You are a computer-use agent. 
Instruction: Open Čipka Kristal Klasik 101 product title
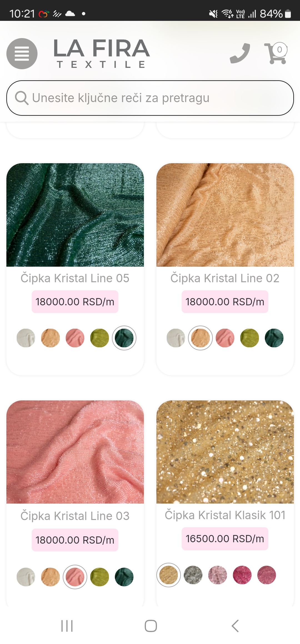[x=225, y=515]
